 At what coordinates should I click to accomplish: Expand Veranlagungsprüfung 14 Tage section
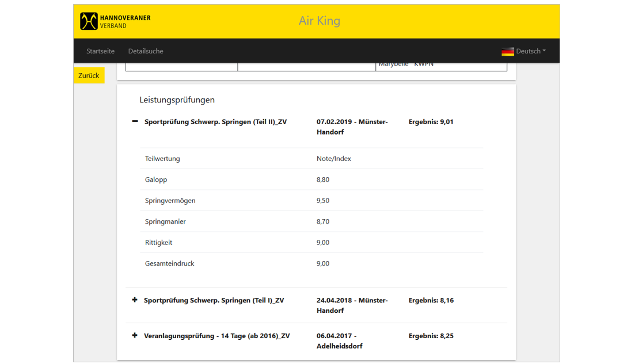134,335
